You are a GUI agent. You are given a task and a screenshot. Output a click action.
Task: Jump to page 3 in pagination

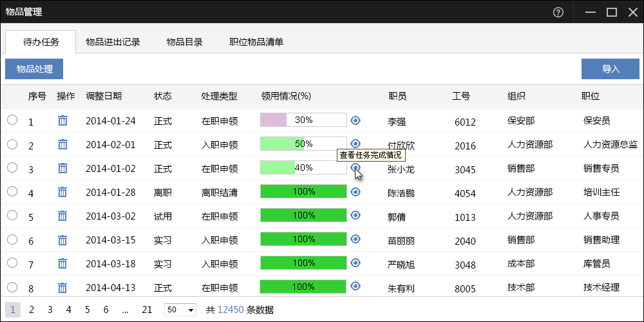(x=50, y=310)
